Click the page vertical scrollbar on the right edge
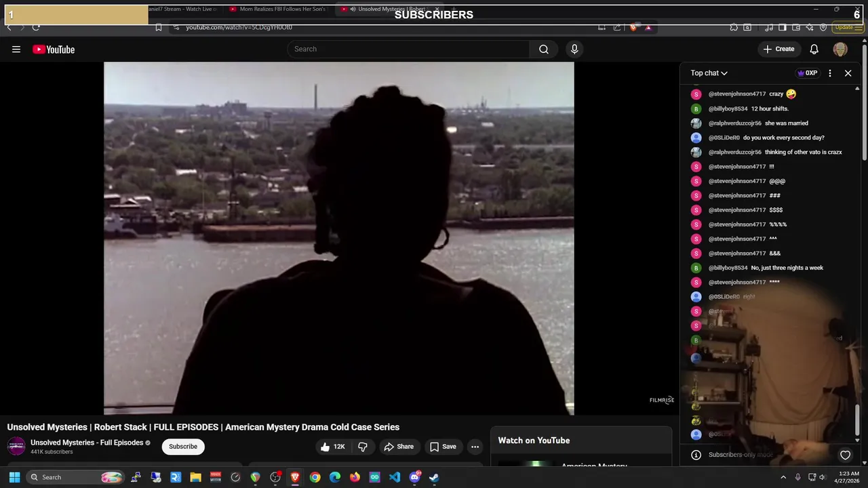 pyautogui.click(x=865, y=102)
